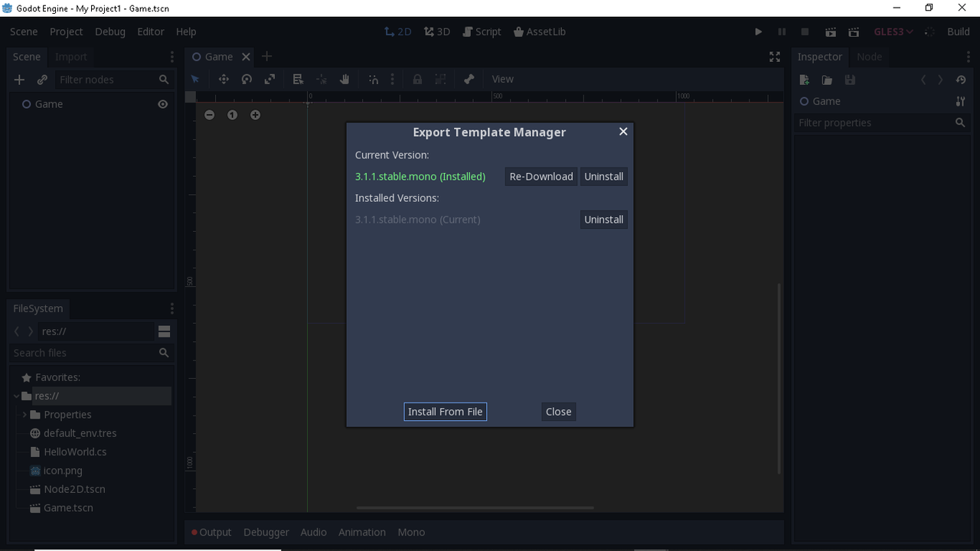Image resolution: width=980 pixels, height=551 pixels.
Task: Click Install From File button
Action: tap(445, 412)
